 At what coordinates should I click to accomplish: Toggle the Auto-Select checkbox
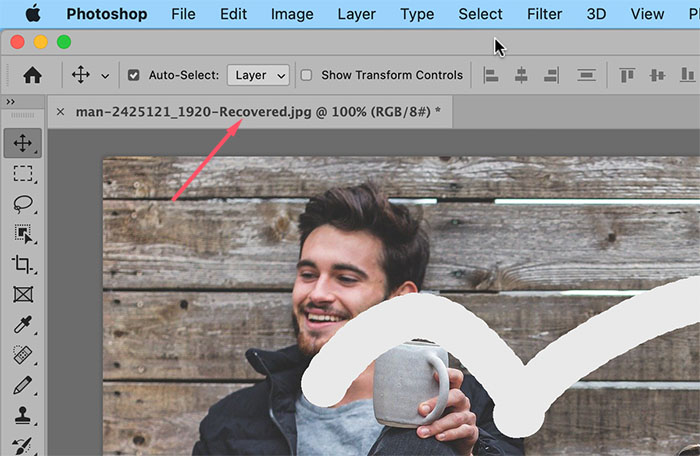click(133, 75)
